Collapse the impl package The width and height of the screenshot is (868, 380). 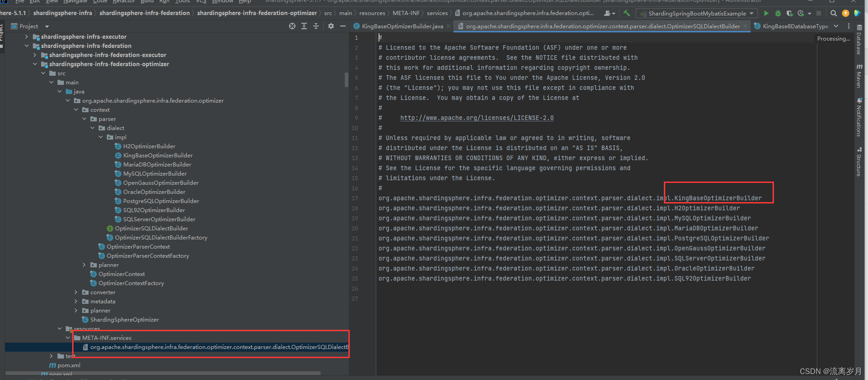point(100,137)
